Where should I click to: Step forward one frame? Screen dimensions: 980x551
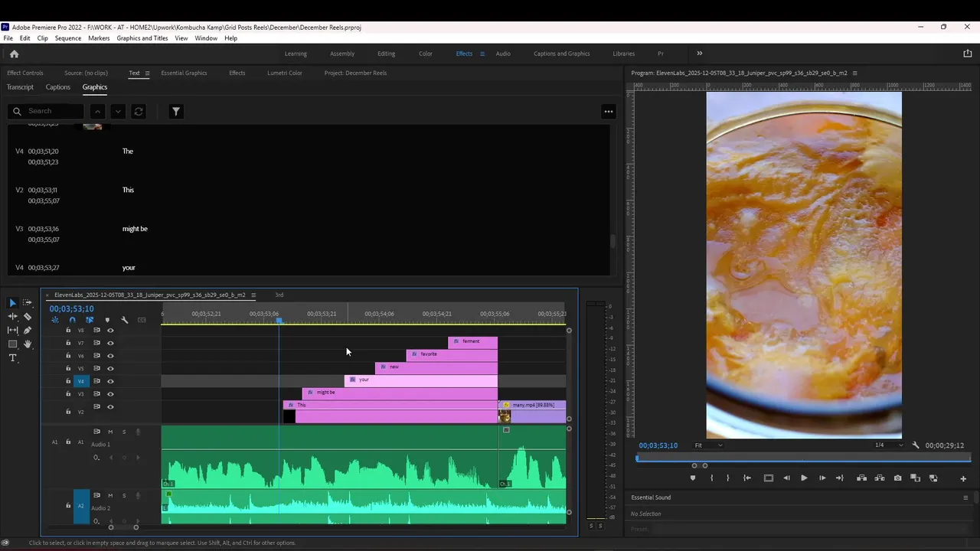click(x=822, y=478)
